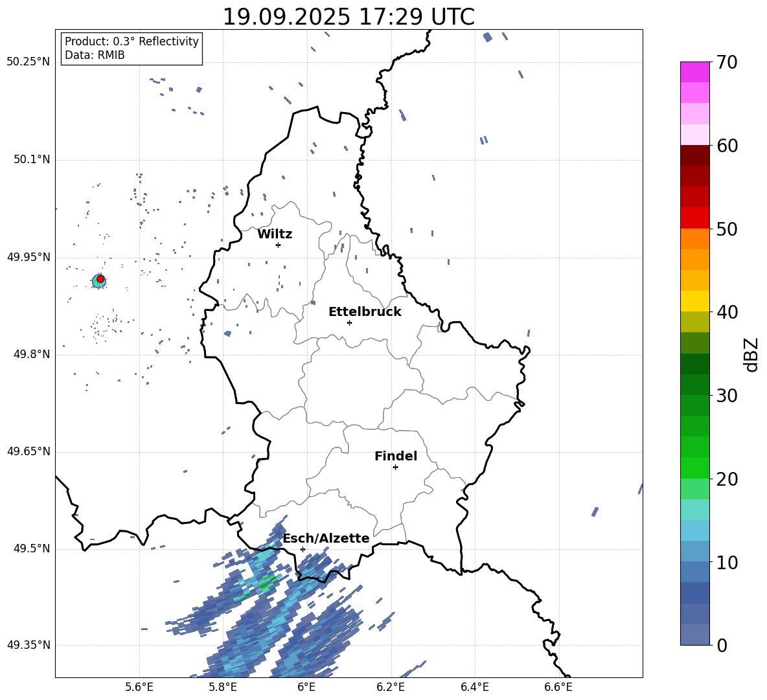The width and height of the screenshot is (767, 700).
Task: Click the colorbar tick label 50
Action: (x=727, y=229)
